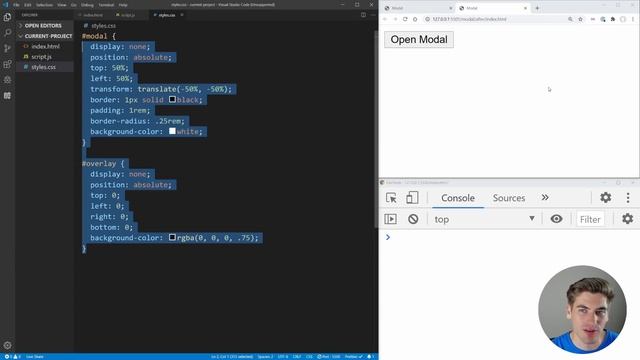Screen dimensions: 640x360
Task: Open Source Control view in activity bar
Action: click(x=7, y=48)
